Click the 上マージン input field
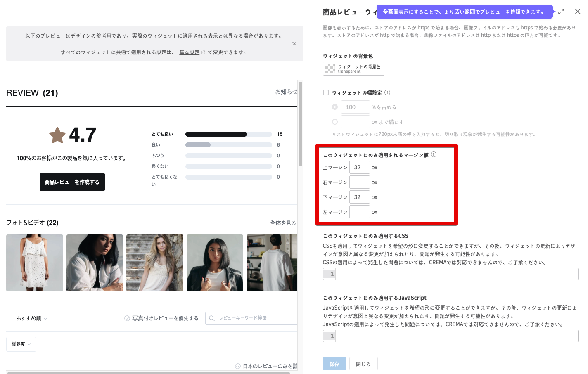 (359, 167)
